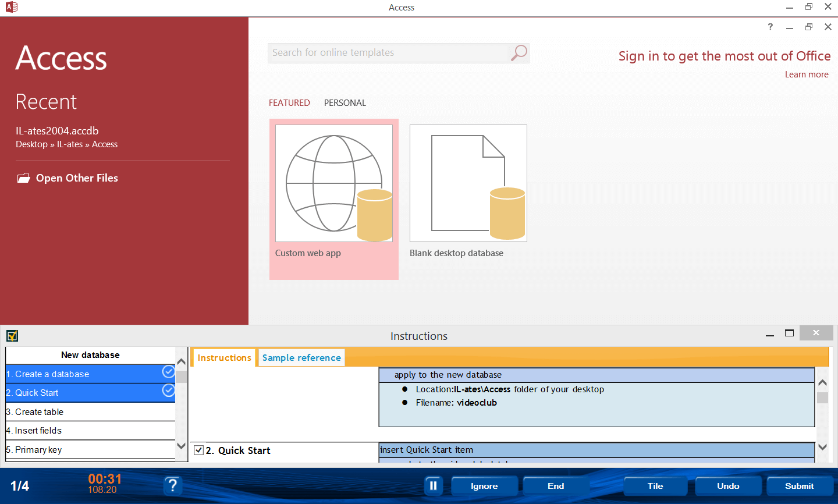The height and width of the screenshot is (504, 838).
Task: Pause the exam timer
Action: [433, 486]
